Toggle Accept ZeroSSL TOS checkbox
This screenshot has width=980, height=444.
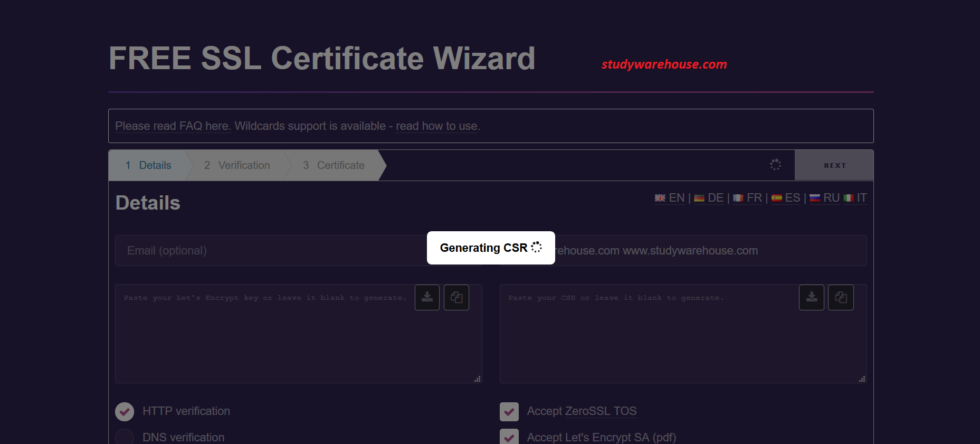(509, 412)
